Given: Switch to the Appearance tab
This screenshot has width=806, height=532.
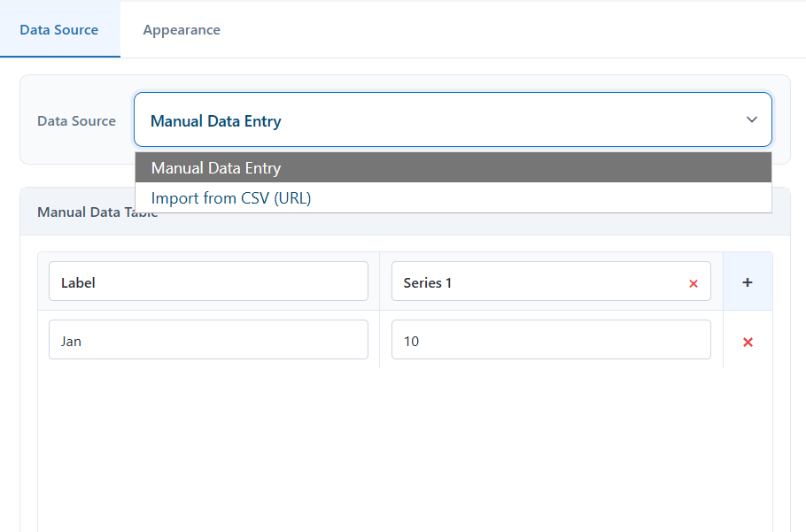Looking at the screenshot, I should click(x=182, y=30).
